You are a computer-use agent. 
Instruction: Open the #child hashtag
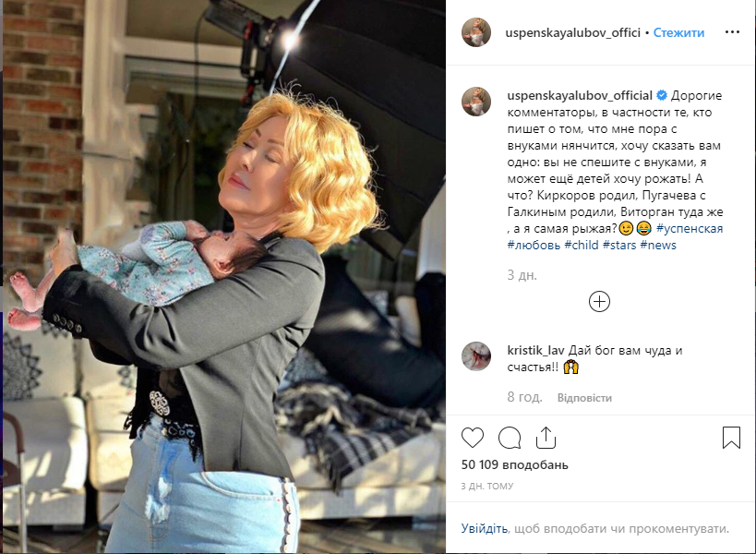pyautogui.click(x=581, y=245)
